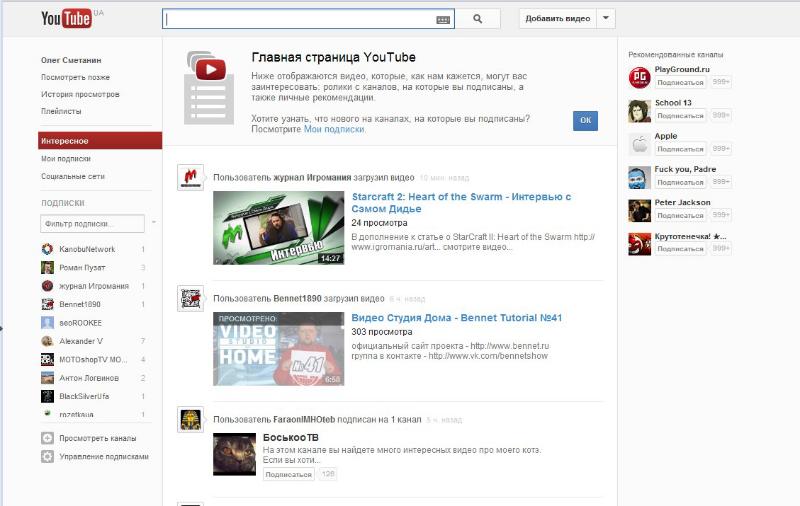Open FaraonIMHOteb user link in feed

[x=304, y=419]
